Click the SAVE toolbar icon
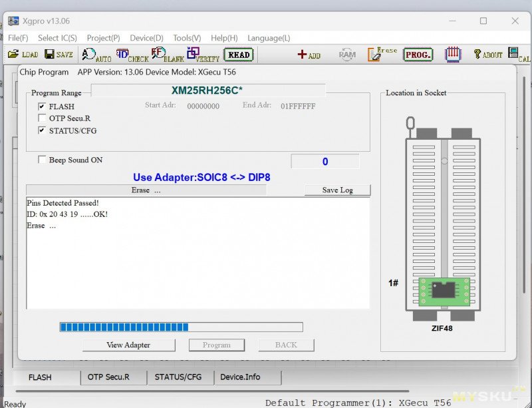The width and height of the screenshot is (532, 408). tap(58, 55)
